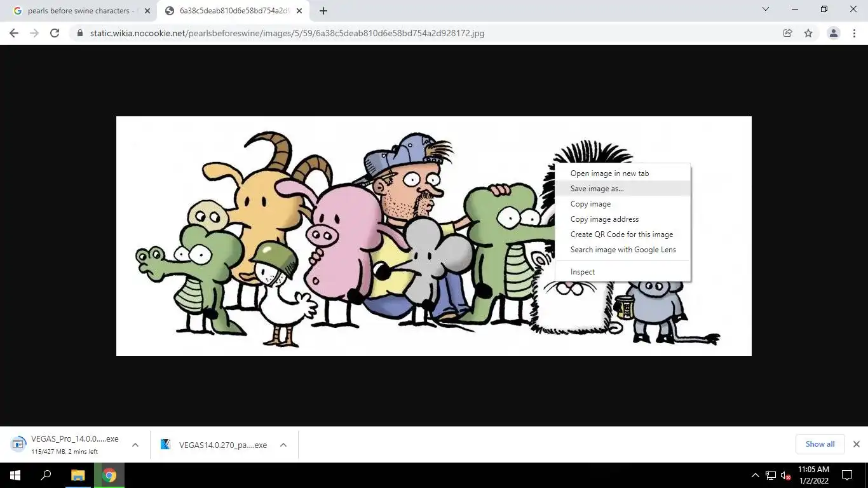Open clock showing 11:05 AM 1/2/2022
The image size is (868, 488).
point(814,475)
